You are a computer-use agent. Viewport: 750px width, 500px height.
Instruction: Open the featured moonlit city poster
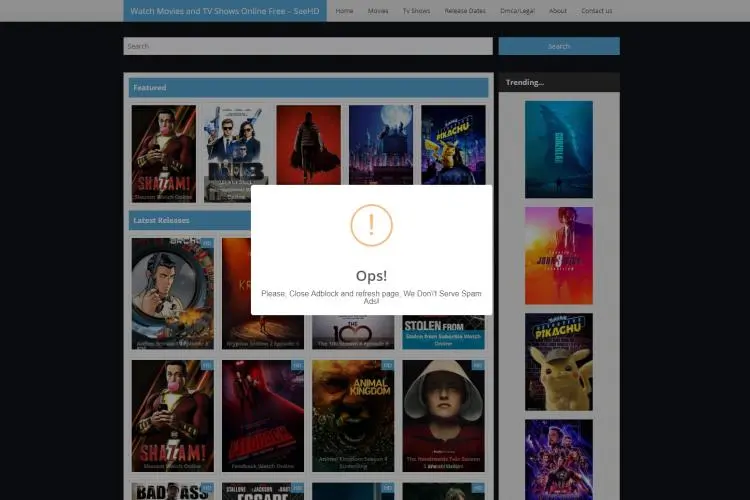click(381, 145)
